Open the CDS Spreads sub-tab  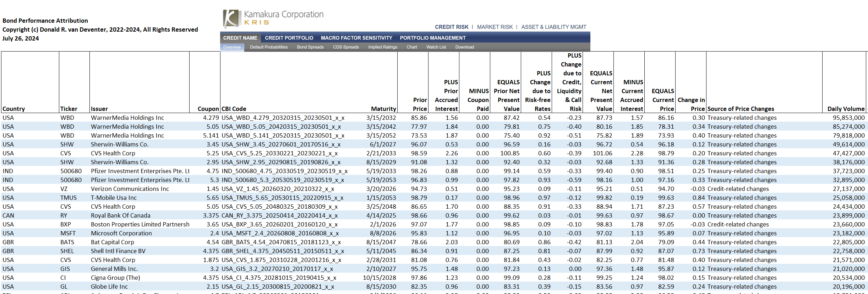346,47
